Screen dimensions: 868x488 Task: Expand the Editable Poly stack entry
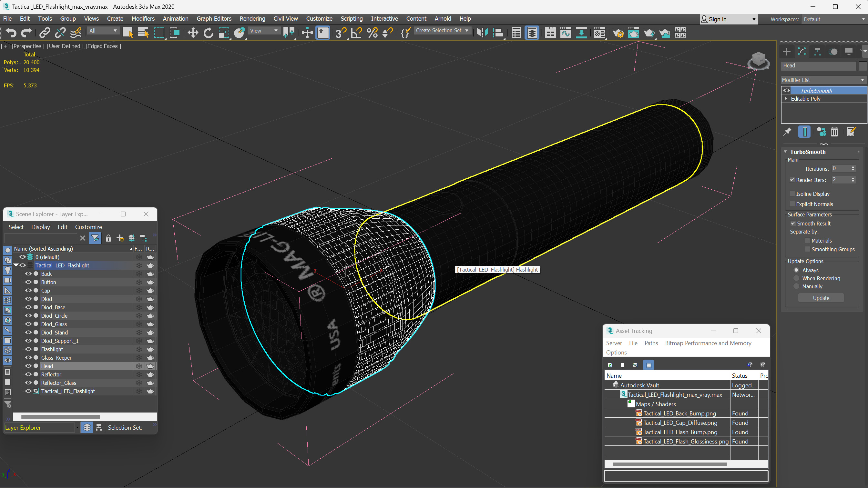[x=786, y=99]
